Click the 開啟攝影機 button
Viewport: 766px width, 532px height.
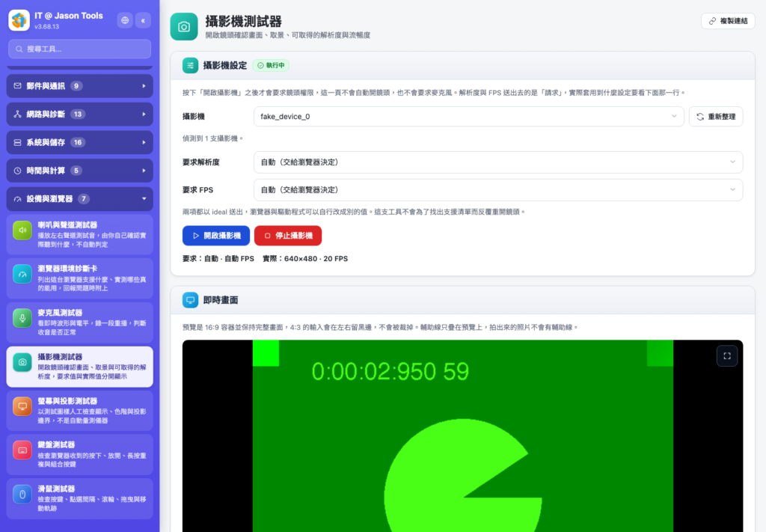pyautogui.click(x=216, y=236)
